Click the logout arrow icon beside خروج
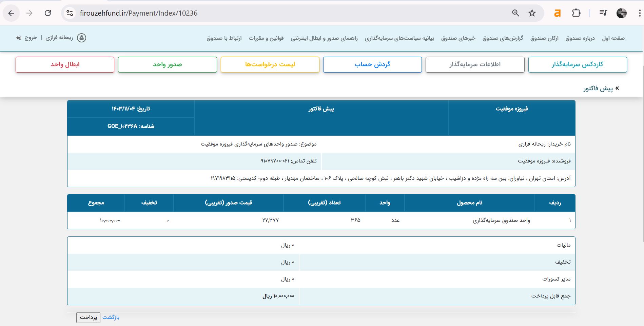This screenshot has height=326, width=644. (x=19, y=38)
